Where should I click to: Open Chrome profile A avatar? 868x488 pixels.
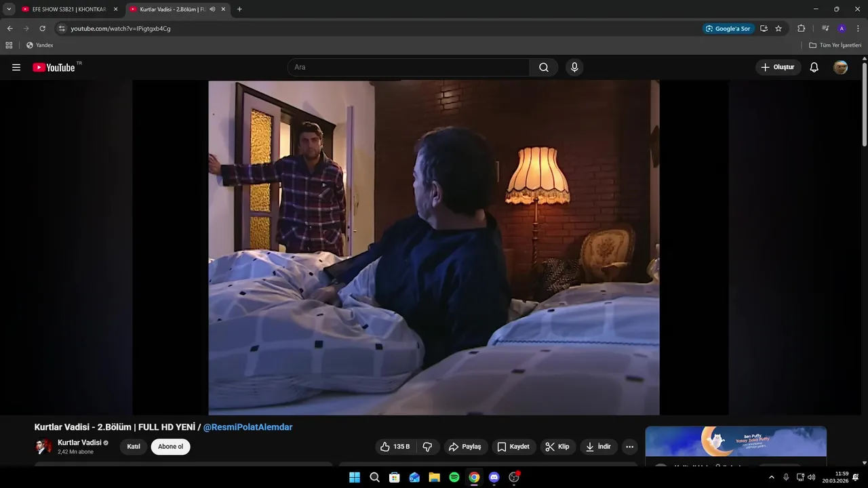point(842,28)
